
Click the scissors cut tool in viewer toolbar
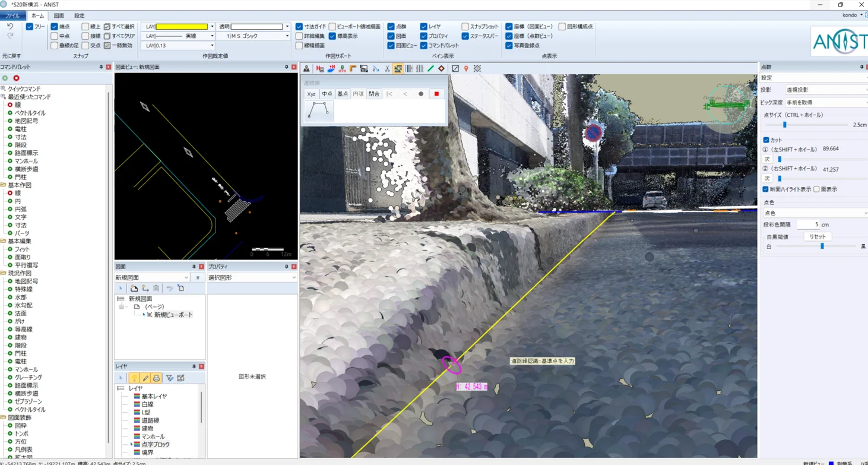tap(387, 69)
